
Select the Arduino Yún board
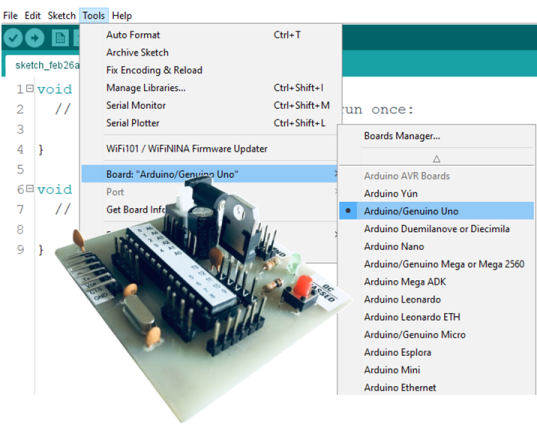coord(436,193)
